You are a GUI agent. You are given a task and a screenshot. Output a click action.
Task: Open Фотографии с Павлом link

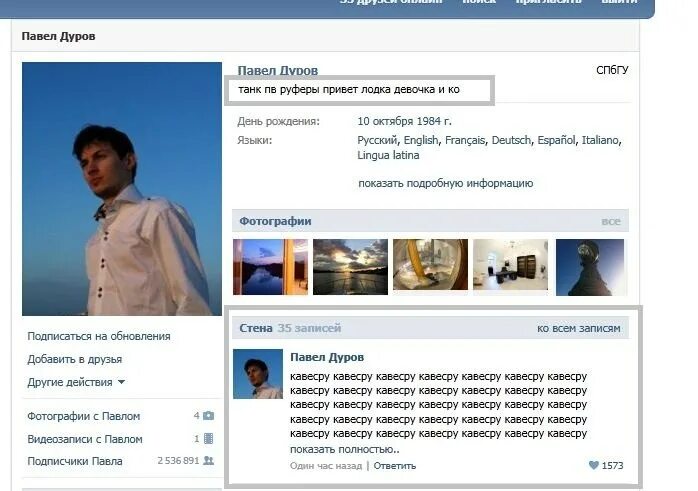point(84,416)
